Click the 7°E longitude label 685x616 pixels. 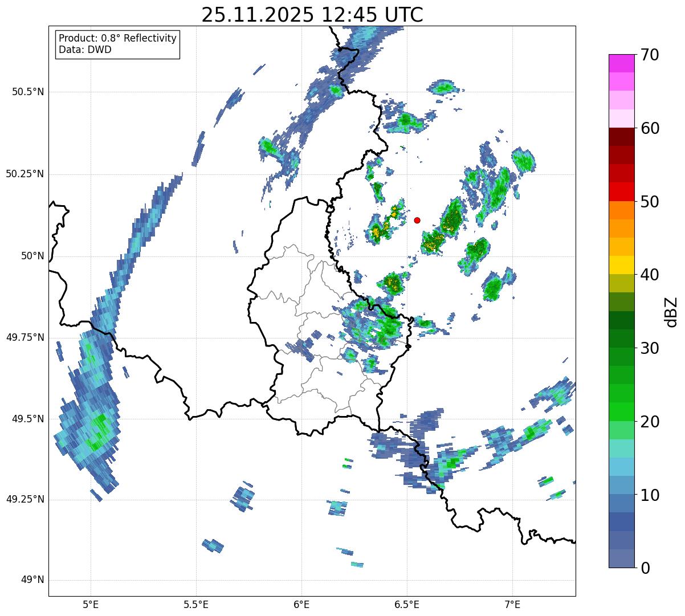[x=513, y=604]
